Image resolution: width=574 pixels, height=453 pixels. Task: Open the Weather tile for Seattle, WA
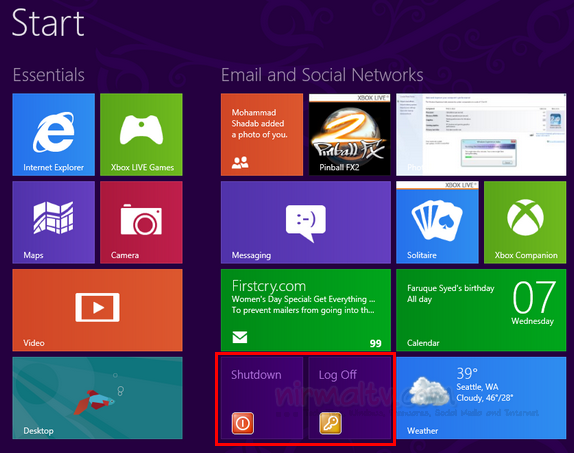pyautogui.click(x=481, y=398)
